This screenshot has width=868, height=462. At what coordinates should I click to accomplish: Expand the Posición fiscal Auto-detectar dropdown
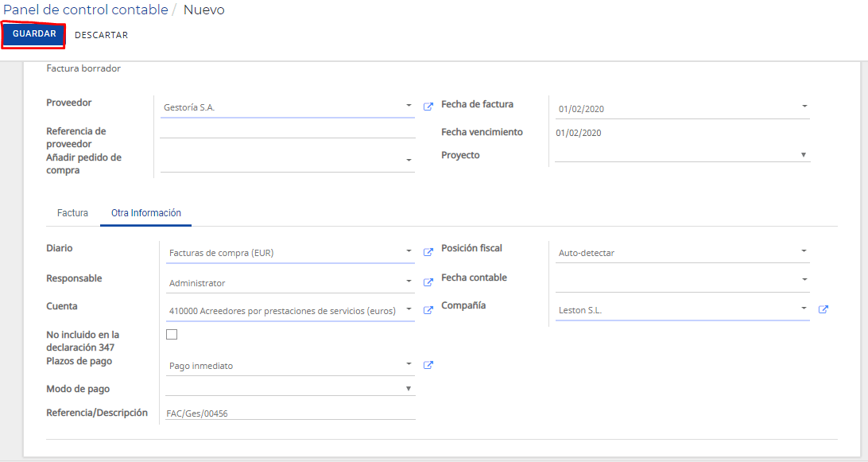[804, 251]
